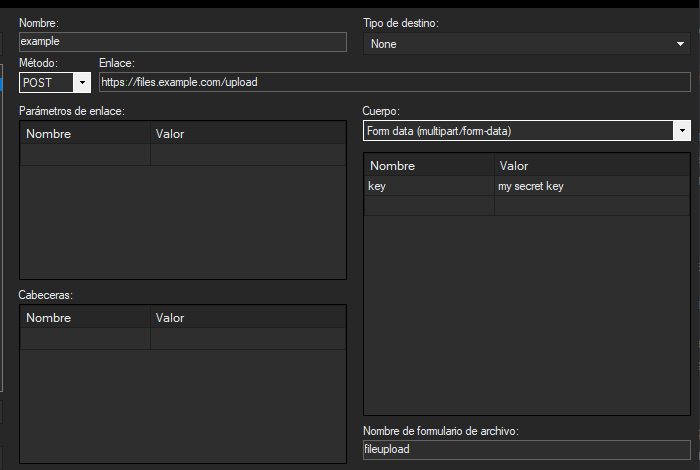The height and width of the screenshot is (470, 700).
Task: Click Valor column header in Cuerpo table
Action: tap(592, 165)
